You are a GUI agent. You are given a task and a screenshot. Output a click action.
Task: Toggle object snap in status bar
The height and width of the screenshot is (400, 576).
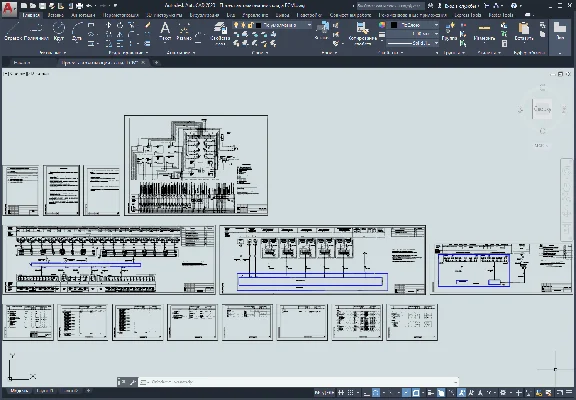tap(416, 393)
